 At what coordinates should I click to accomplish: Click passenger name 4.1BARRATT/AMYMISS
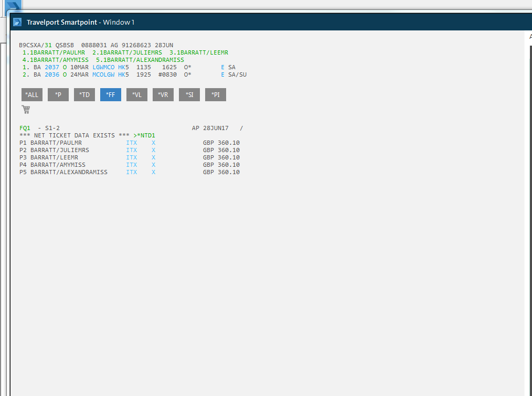pyautogui.click(x=56, y=60)
